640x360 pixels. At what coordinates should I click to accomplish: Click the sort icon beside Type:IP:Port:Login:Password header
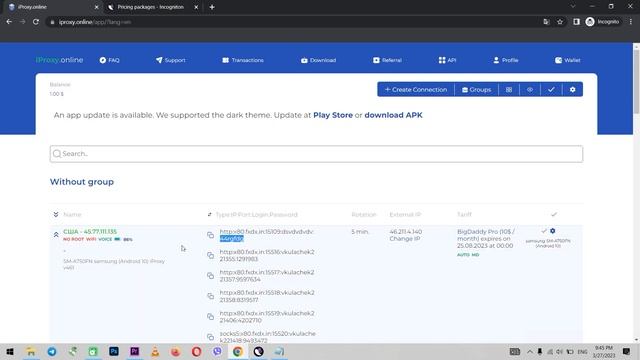pos(209,214)
